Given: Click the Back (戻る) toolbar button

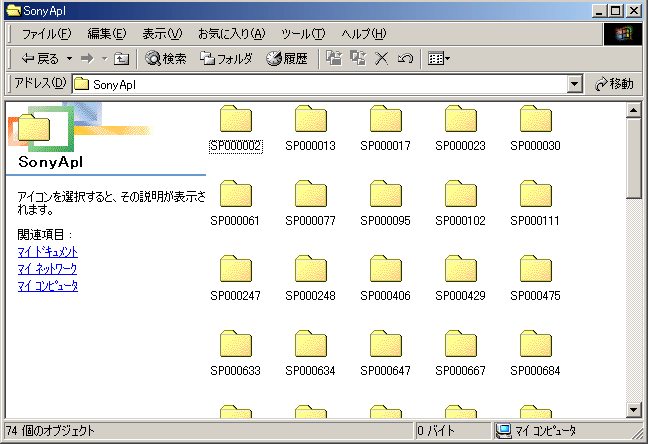Looking at the screenshot, I should [40, 59].
